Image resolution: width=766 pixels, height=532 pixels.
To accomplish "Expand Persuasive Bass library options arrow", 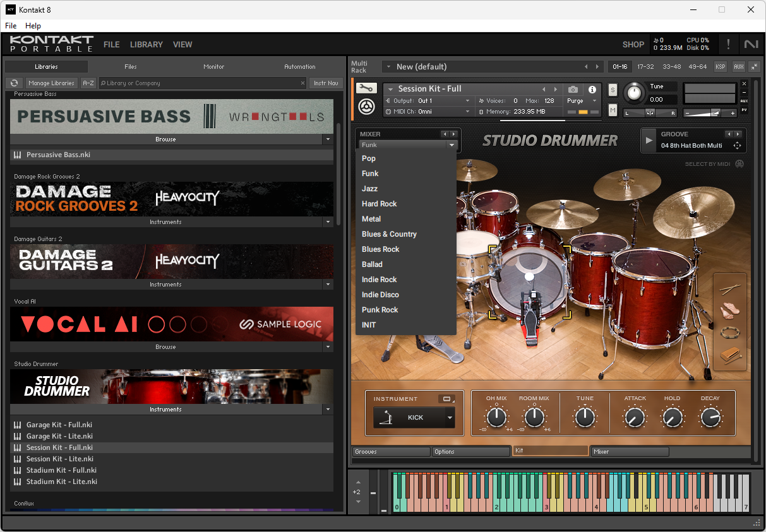I will coord(327,139).
